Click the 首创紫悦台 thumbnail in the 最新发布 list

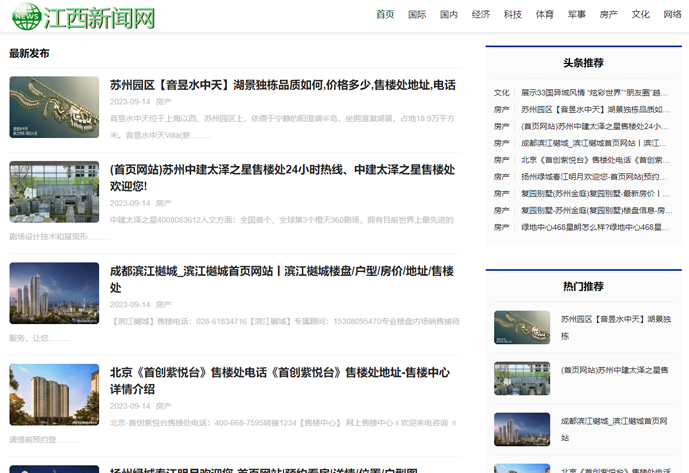54,394
